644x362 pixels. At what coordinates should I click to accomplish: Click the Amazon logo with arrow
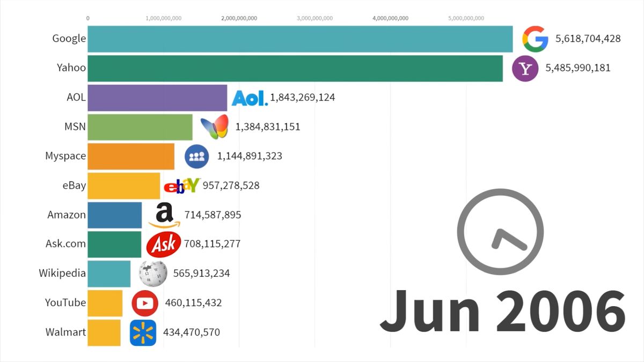[164, 215]
